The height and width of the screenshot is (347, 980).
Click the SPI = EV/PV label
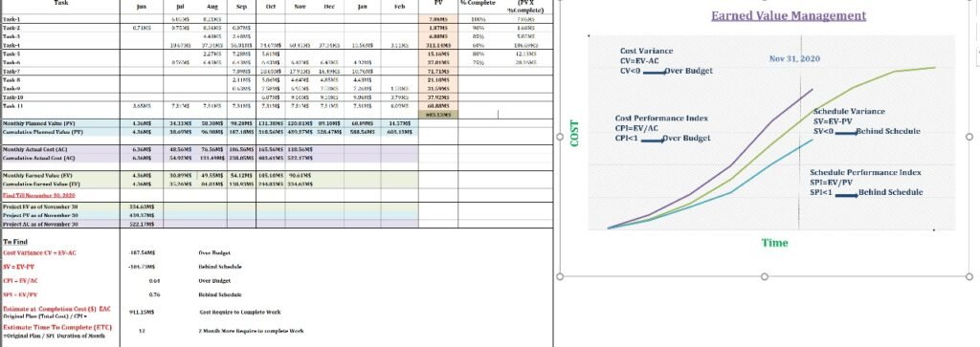20,294
